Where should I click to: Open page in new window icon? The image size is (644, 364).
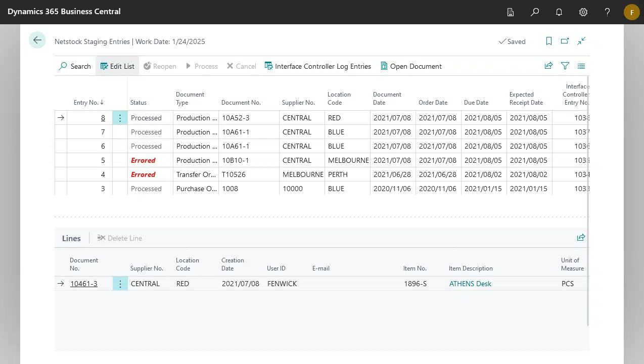point(565,41)
